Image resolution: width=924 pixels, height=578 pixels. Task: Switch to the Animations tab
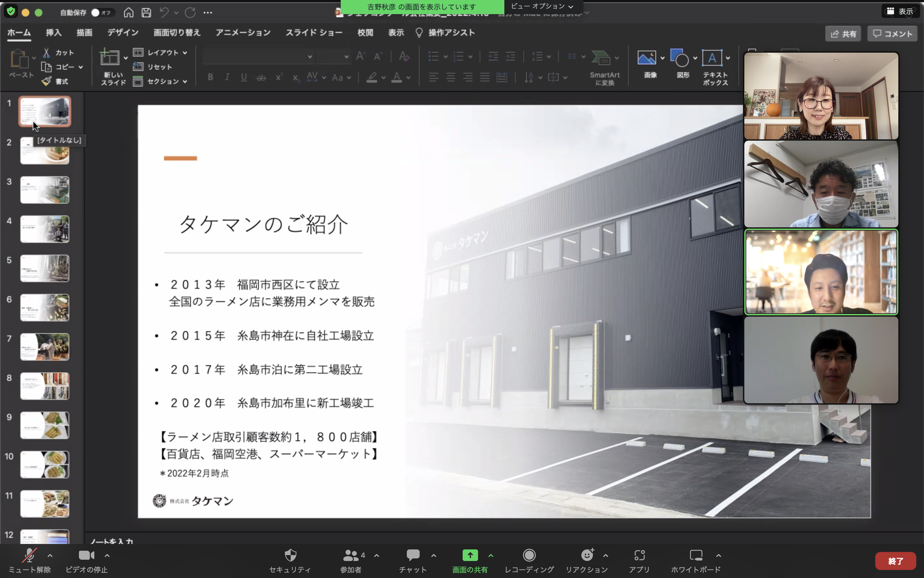(243, 32)
